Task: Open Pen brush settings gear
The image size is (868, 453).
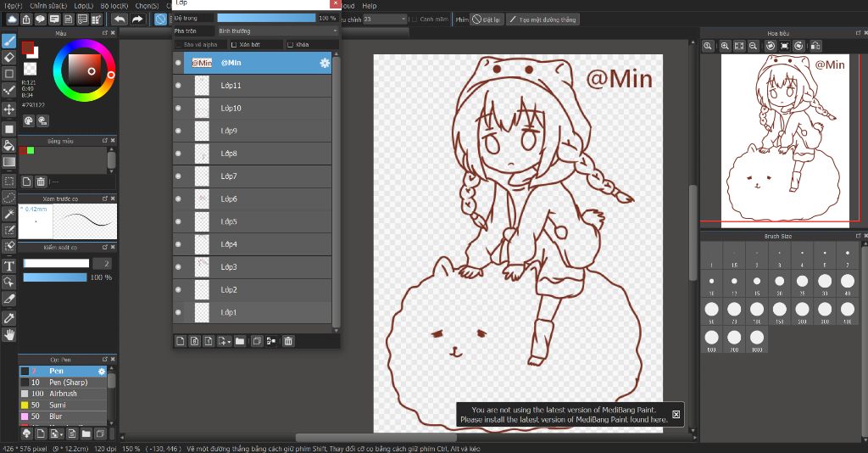Action: (102, 371)
